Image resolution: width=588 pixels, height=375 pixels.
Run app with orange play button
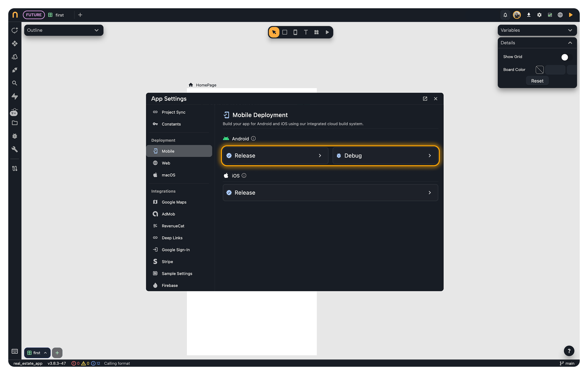571,15
